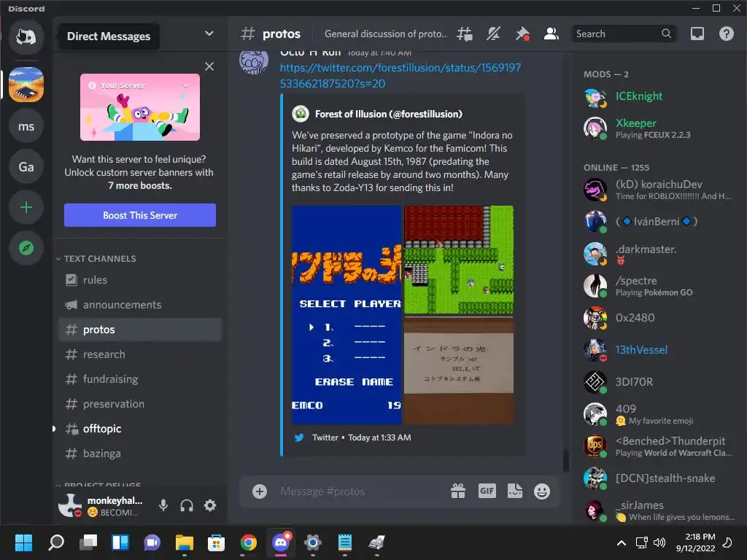Open the sticker picker icon
The image size is (747, 560).
tap(515, 491)
